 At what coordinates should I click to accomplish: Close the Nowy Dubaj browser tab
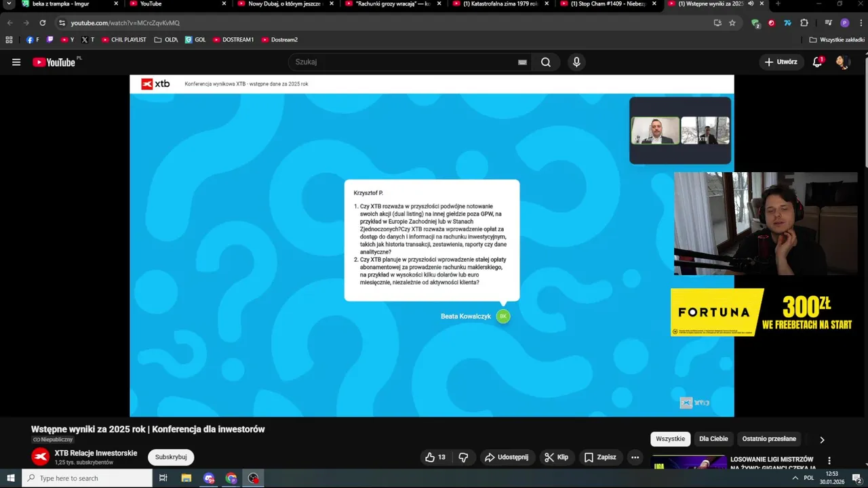tap(332, 3)
